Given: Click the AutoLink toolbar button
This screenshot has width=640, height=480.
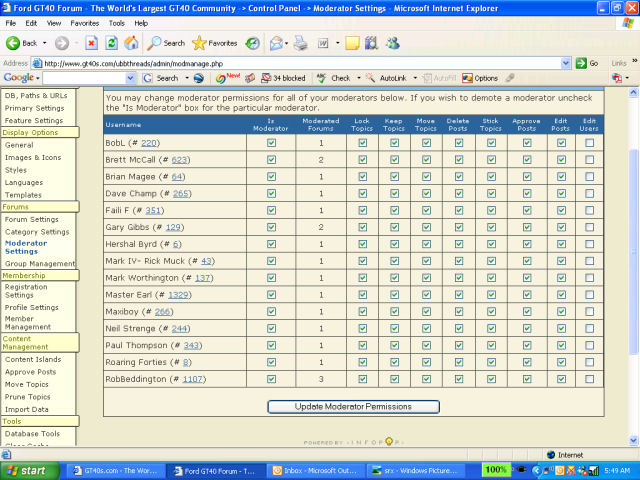Looking at the screenshot, I should pos(386,78).
